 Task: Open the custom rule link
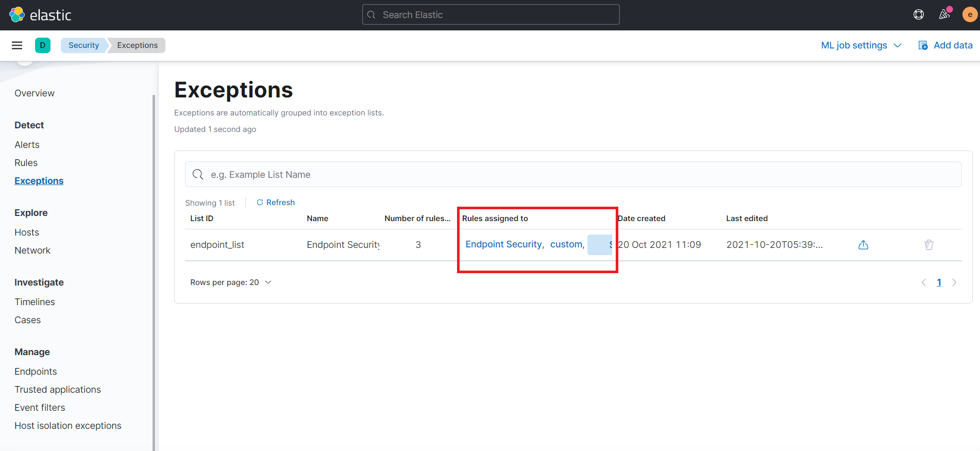[x=566, y=244]
